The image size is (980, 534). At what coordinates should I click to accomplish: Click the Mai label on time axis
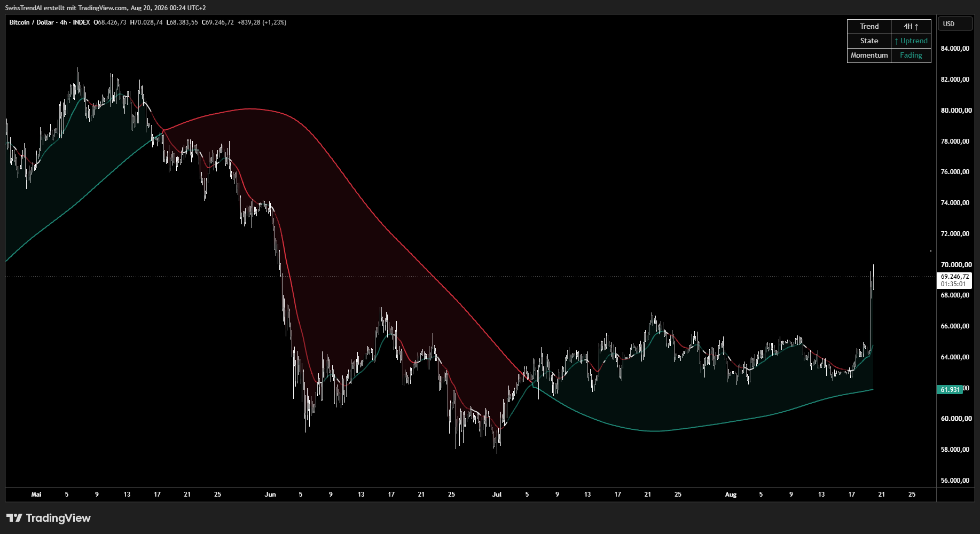pyautogui.click(x=36, y=494)
